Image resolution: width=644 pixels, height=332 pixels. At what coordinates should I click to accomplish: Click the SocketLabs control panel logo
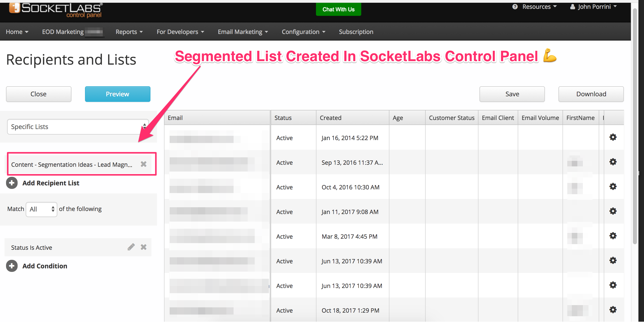point(56,11)
